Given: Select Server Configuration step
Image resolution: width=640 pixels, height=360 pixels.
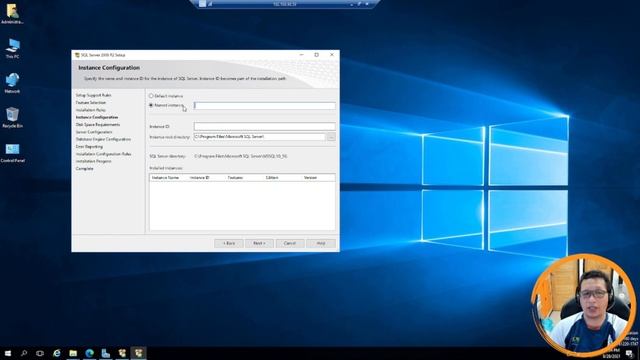Looking at the screenshot, I should point(94,132).
